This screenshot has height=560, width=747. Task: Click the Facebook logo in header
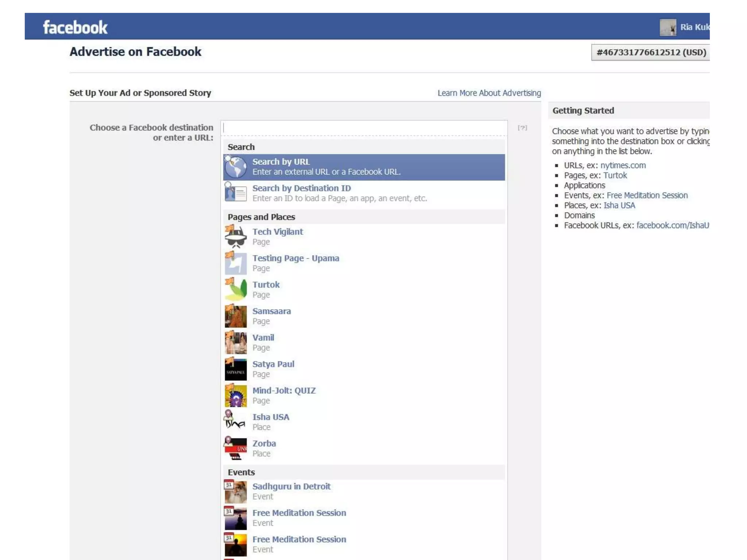[x=75, y=27]
